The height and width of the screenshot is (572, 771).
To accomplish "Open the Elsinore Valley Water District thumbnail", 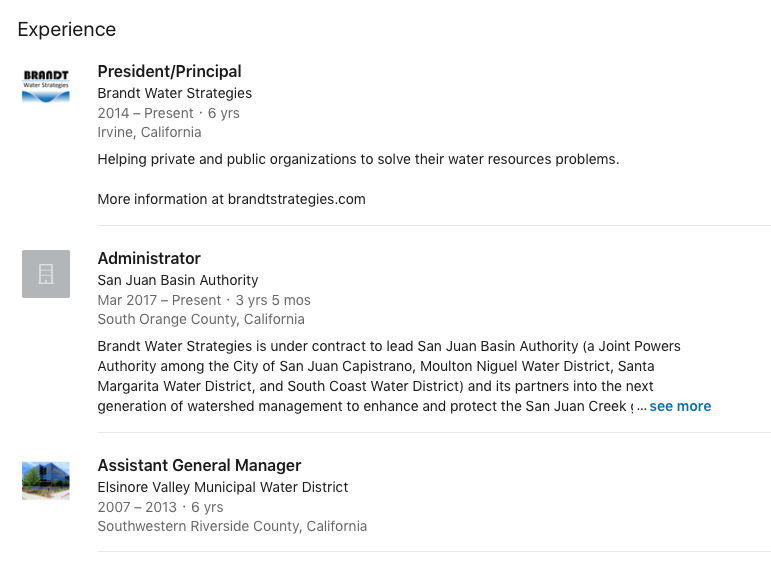I will coord(46,481).
